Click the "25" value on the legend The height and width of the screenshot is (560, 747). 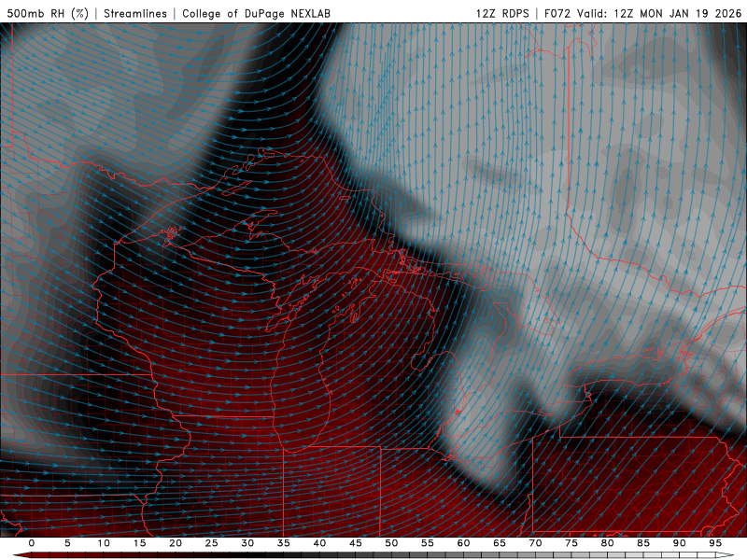pos(212,543)
